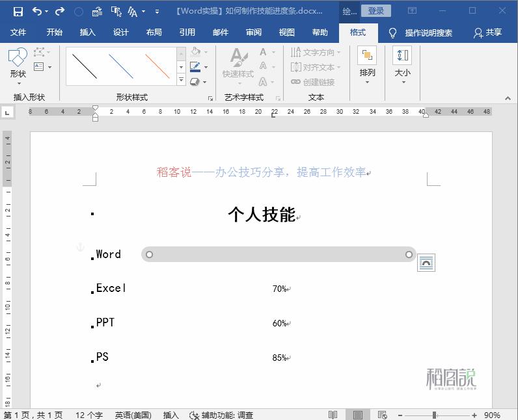
Task: Collapse the ribbon with the chevron
Action: pos(508,98)
